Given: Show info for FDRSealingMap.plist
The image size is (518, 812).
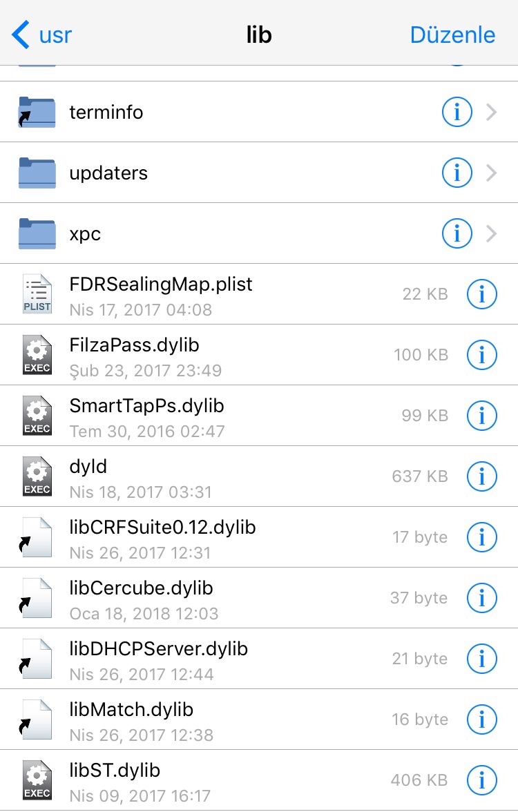Looking at the screenshot, I should (x=482, y=294).
